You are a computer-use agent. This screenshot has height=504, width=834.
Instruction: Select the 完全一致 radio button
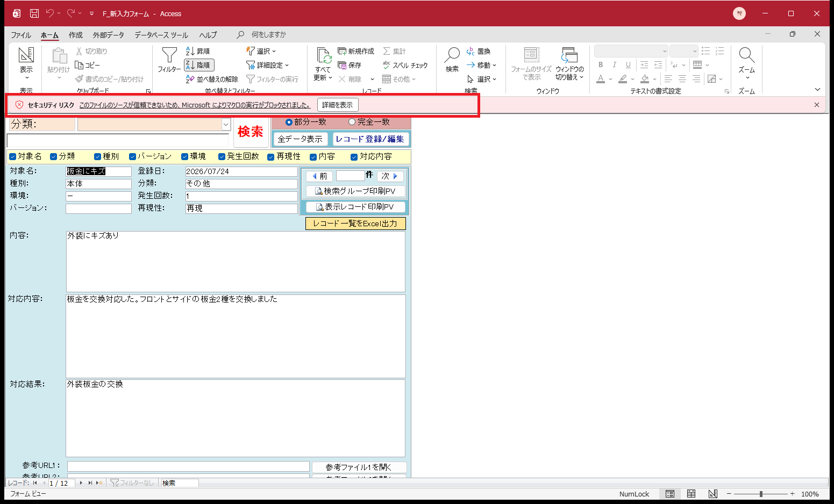click(352, 122)
